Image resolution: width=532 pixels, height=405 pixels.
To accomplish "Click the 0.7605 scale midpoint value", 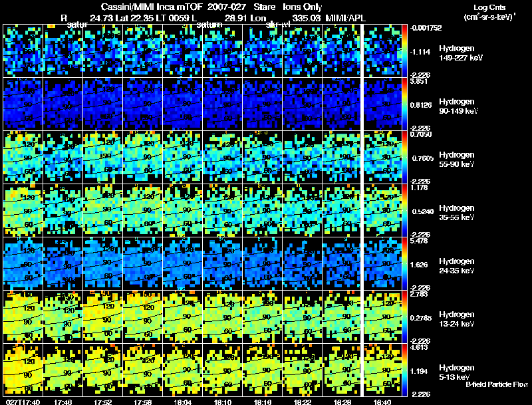I will coord(423,158).
